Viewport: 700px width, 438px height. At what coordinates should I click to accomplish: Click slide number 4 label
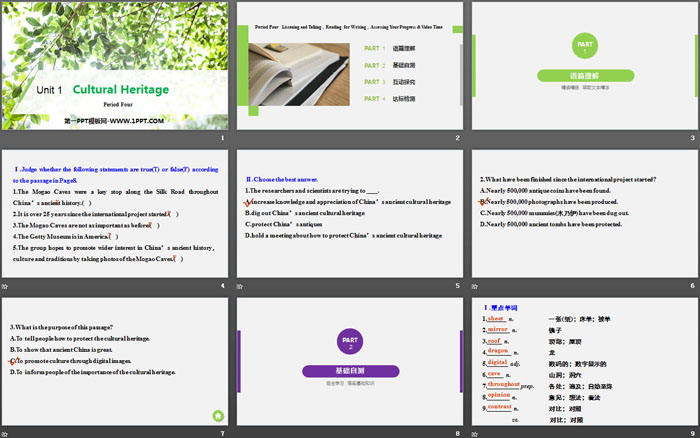click(222, 286)
